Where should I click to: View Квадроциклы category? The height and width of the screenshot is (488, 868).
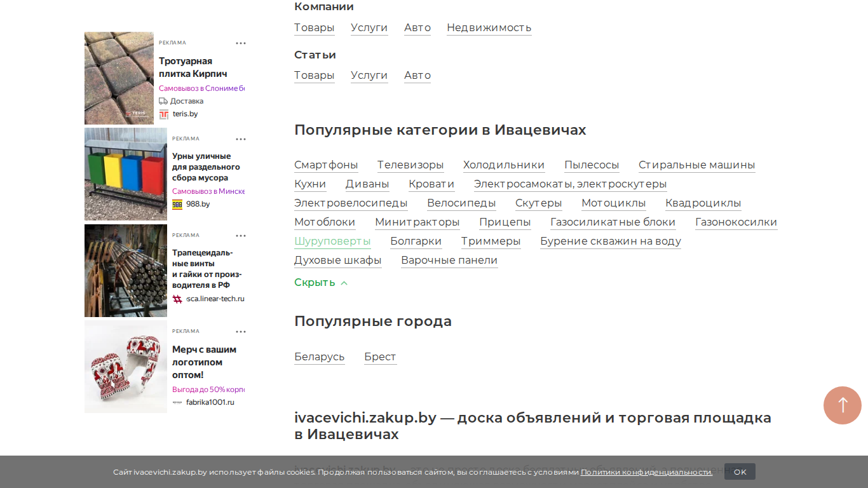coord(703,203)
